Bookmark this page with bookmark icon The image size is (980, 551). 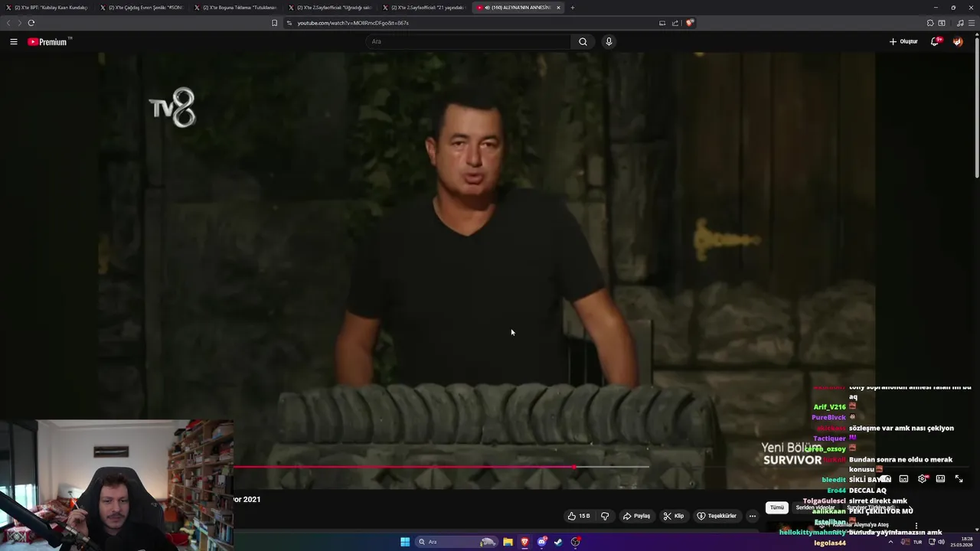click(x=275, y=23)
